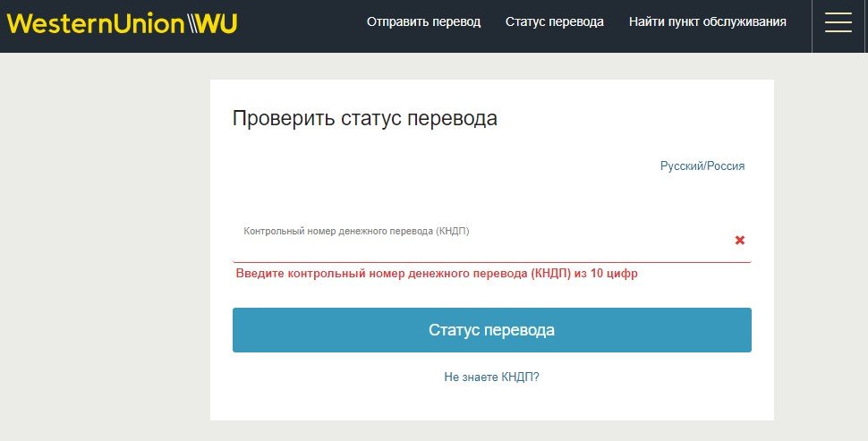Image resolution: width=868 pixels, height=441 pixels.
Task: Click the red КНДП validation error message
Action: tap(437, 274)
